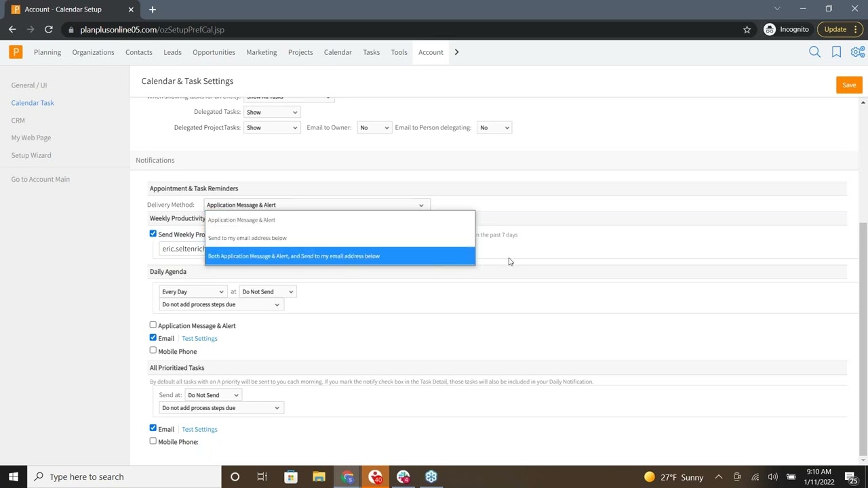Open Cortana circle on taskbar

(x=235, y=476)
